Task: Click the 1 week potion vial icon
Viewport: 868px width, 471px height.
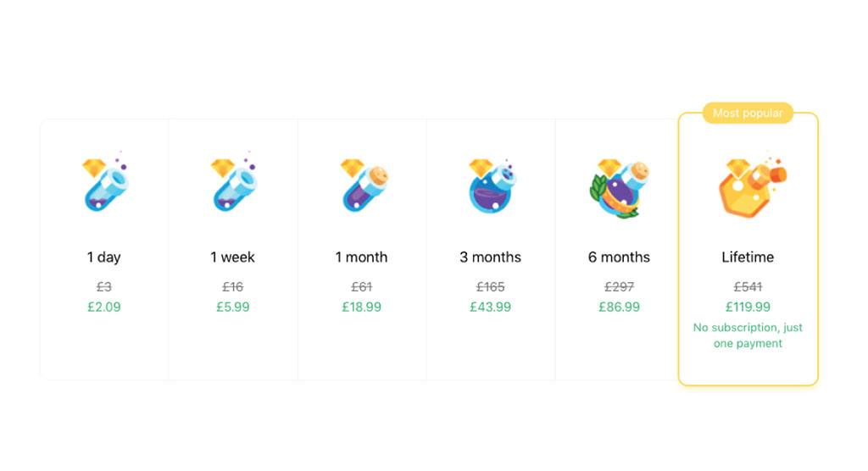Action: 234,184
